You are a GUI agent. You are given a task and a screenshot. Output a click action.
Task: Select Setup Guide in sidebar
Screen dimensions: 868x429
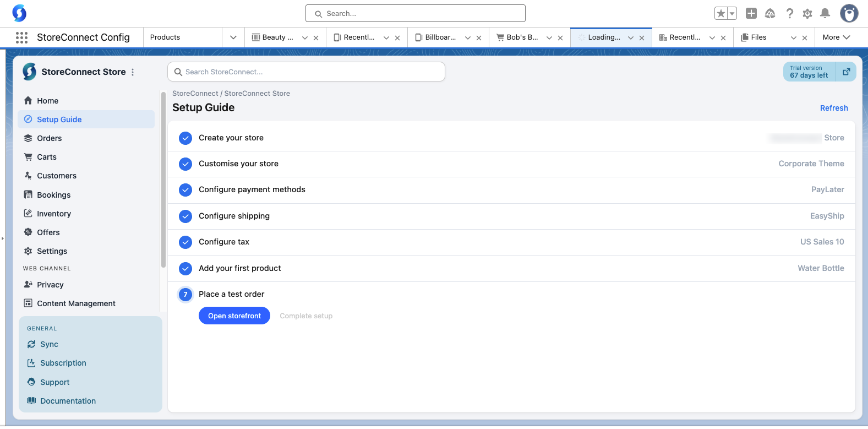(86, 120)
